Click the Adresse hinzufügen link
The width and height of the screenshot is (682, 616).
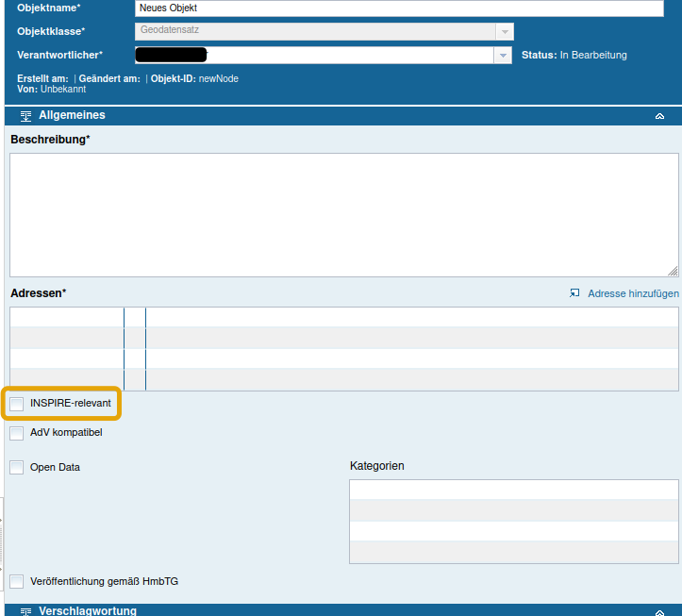tap(633, 293)
